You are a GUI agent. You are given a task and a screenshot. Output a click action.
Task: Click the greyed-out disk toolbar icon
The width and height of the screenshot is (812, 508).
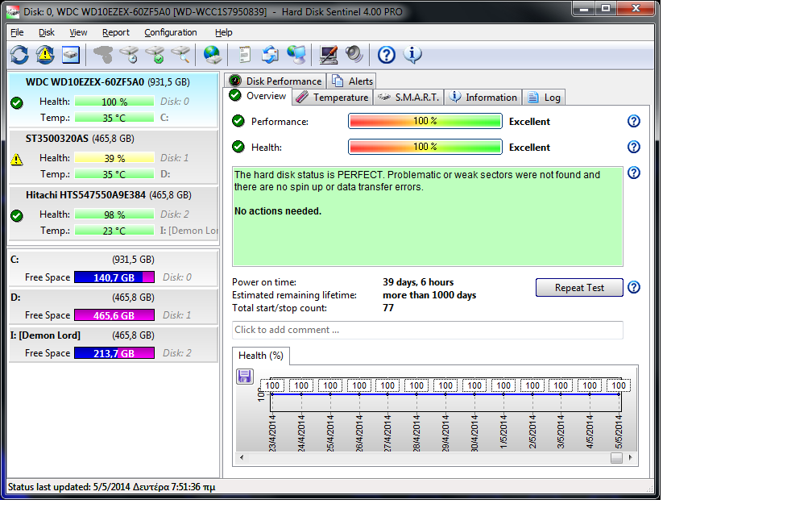pyautogui.click(x=102, y=55)
